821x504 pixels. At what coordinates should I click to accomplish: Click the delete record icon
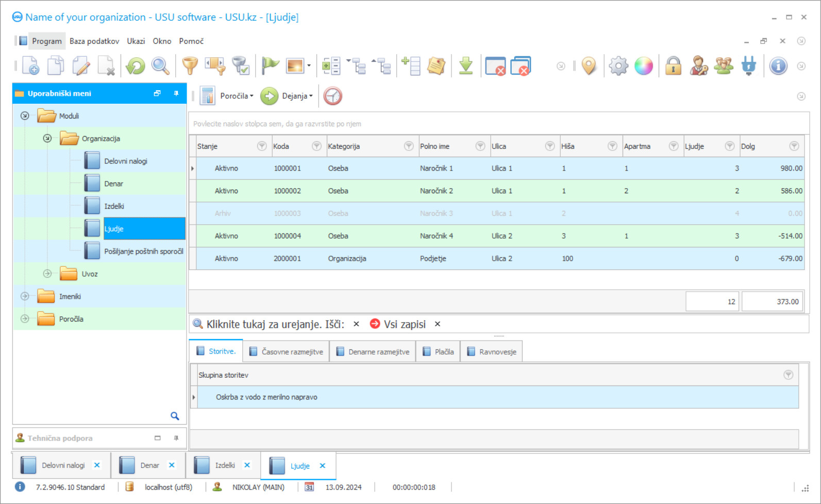[106, 66]
